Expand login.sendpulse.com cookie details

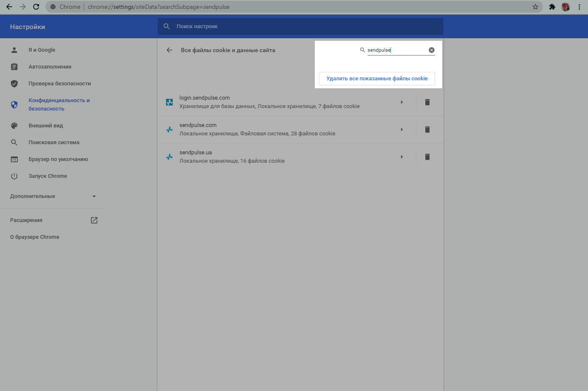tap(402, 102)
